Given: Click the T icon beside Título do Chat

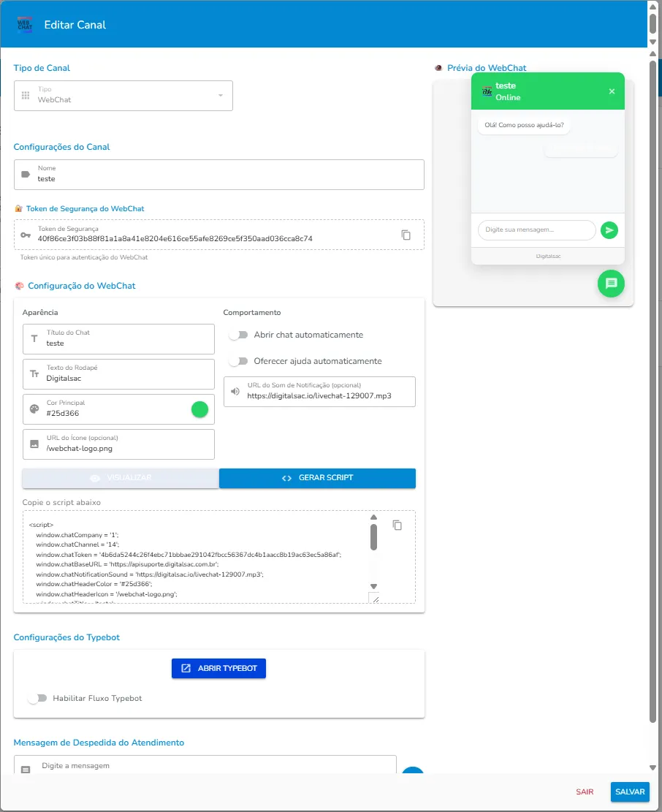Looking at the screenshot, I should pos(34,338).
